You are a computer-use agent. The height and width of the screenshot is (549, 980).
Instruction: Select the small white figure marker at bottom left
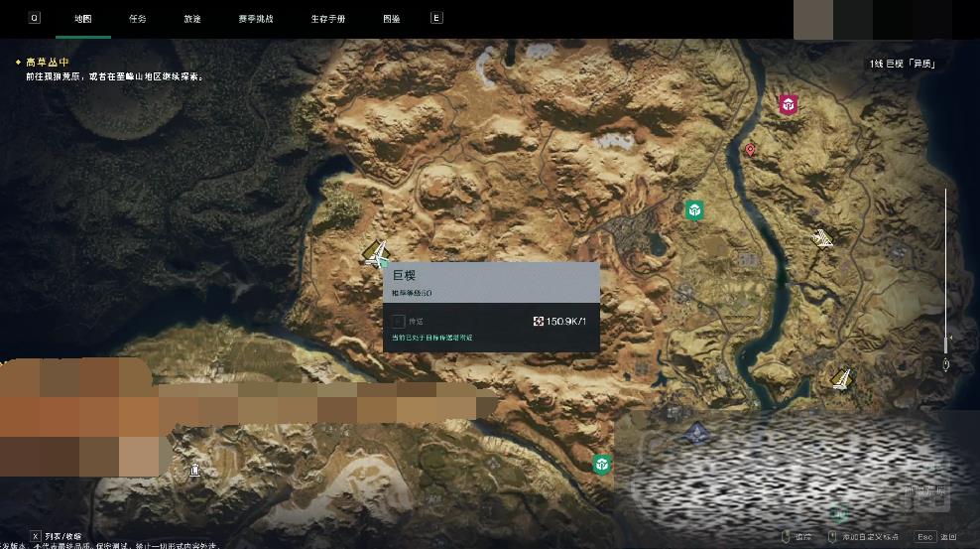point(195,470)
